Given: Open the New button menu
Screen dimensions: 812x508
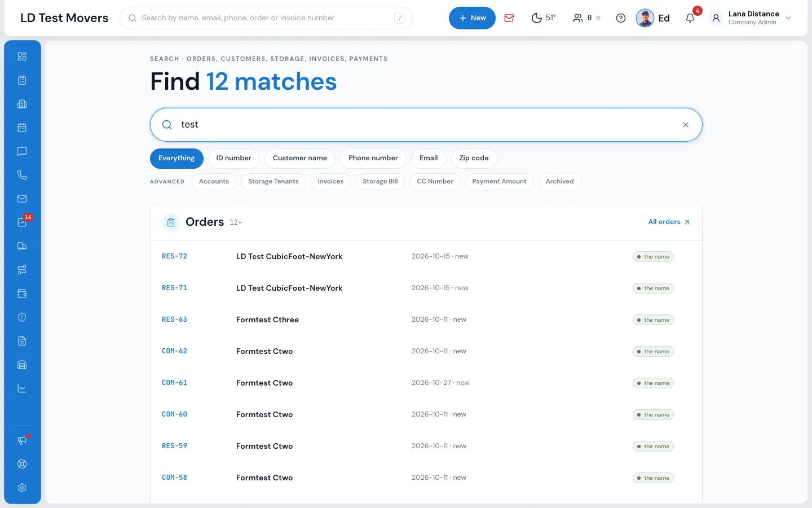Looking at the screenshot, I should point(472,18).
